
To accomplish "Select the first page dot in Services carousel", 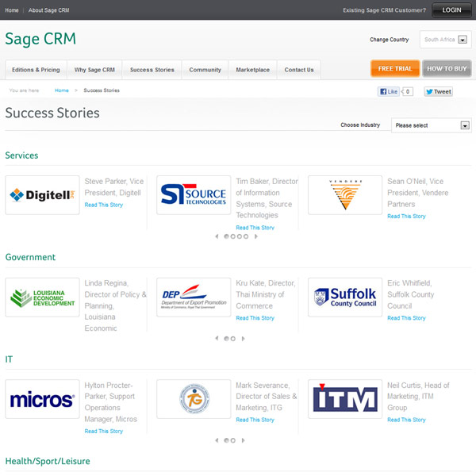I will [x=226, y=236].
